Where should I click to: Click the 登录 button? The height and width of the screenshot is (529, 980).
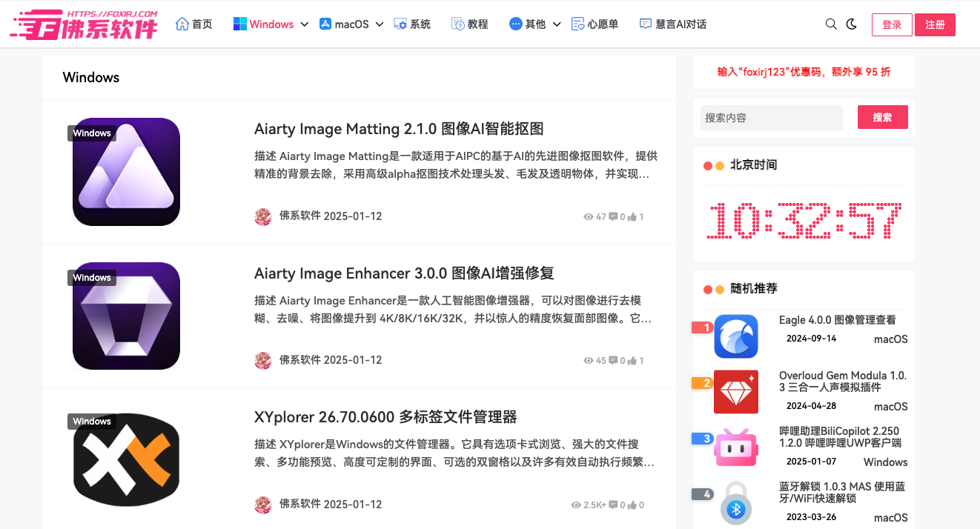pyautogui.click(x=892, y=24)
